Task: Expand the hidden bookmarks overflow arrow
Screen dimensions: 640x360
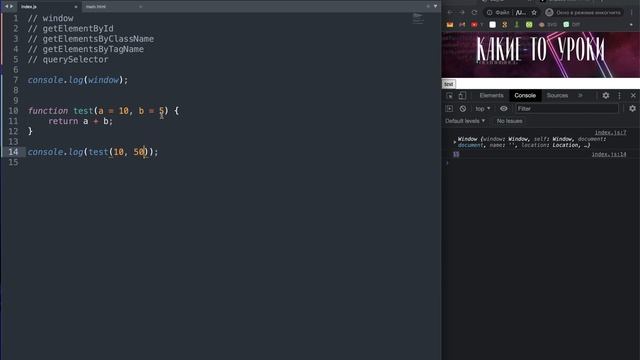Action: click(x=631, y=24)
